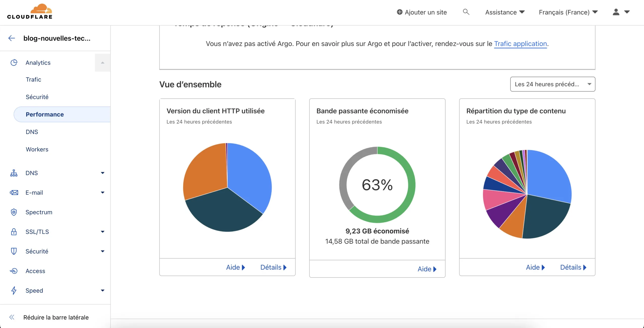Click Ajouter un site
The width and height of the screenshot is (644, 328).
426,12
